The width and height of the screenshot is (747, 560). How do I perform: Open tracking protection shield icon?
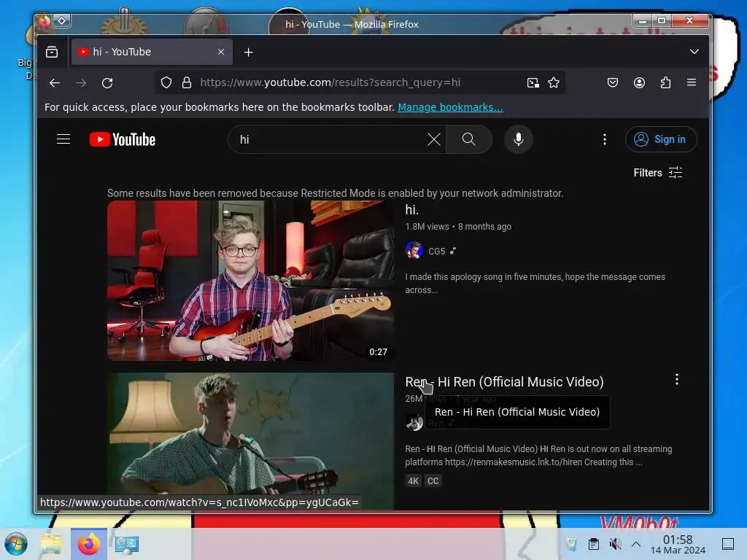[166, 83]
